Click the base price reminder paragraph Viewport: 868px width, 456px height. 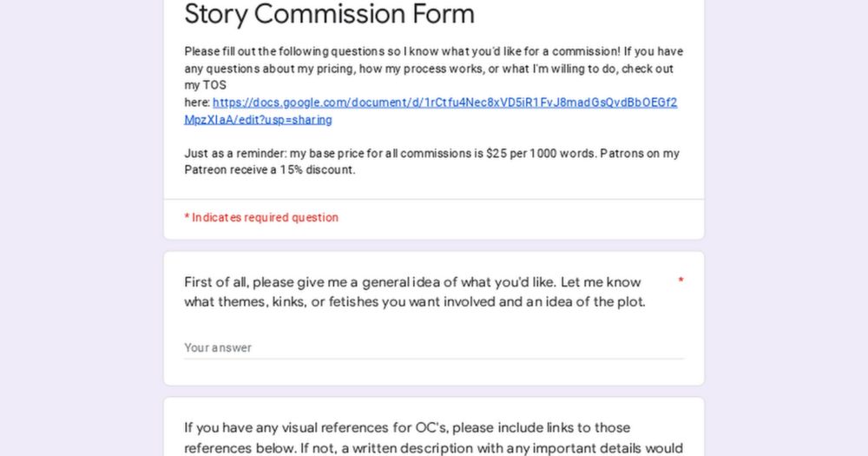(431, 162)
